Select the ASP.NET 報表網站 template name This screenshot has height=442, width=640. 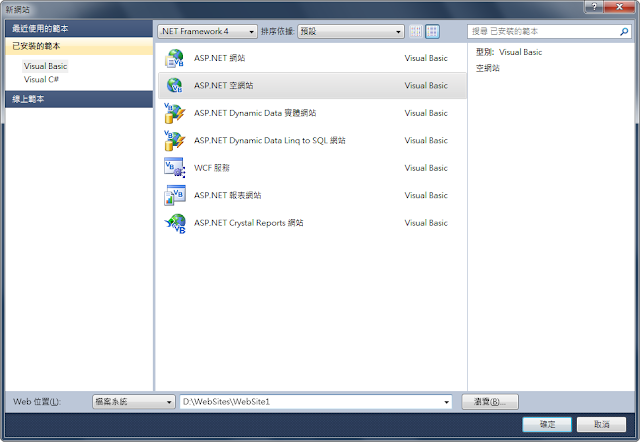228,195
